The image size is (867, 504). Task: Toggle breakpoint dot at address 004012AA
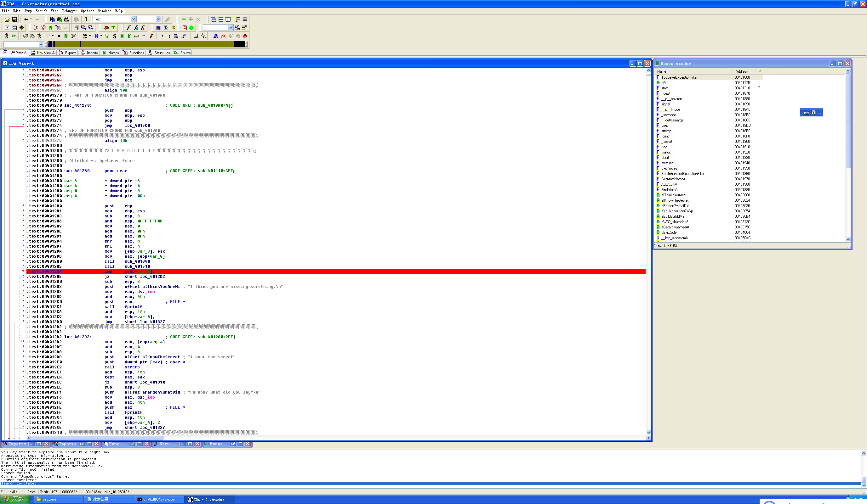23,271
